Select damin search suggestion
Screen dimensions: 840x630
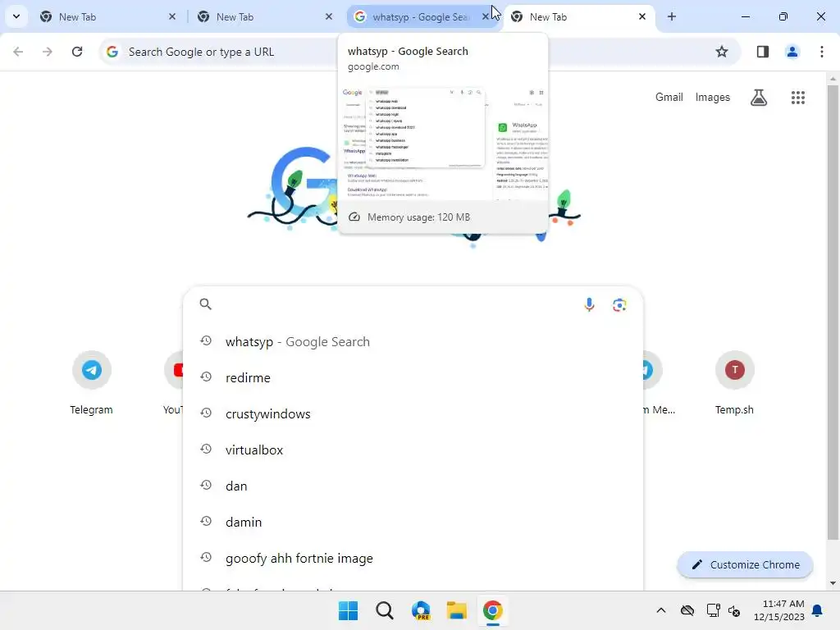click(413, 523)
